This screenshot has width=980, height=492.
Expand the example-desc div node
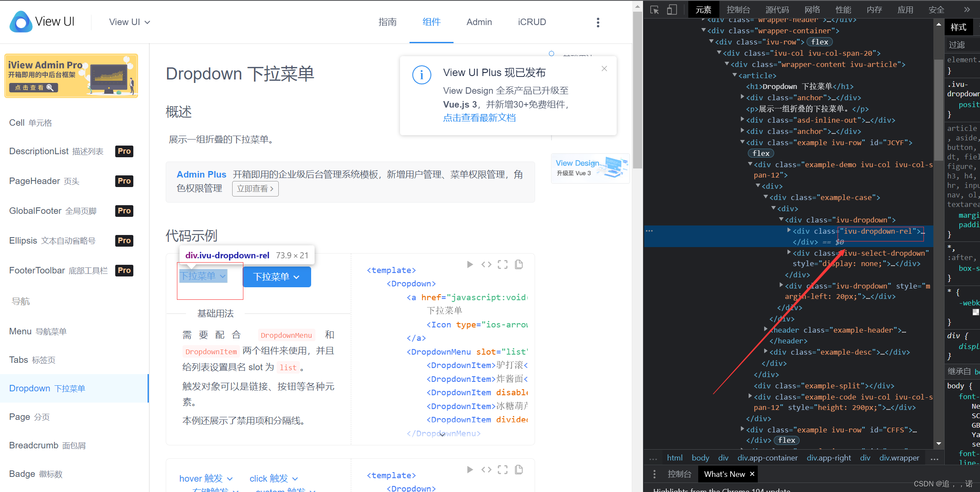pos(766,352)
